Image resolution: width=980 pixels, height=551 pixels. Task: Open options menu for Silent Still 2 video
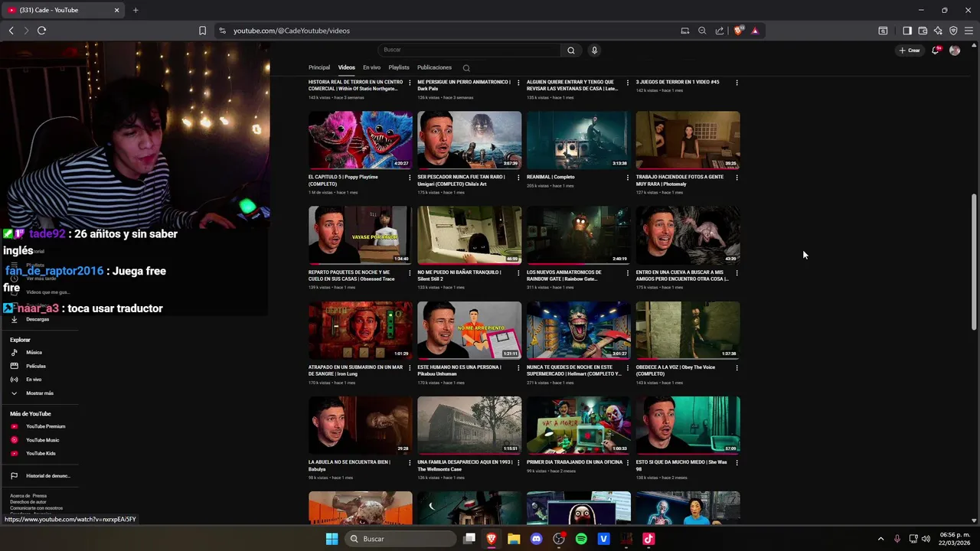[x=518, y=272]
